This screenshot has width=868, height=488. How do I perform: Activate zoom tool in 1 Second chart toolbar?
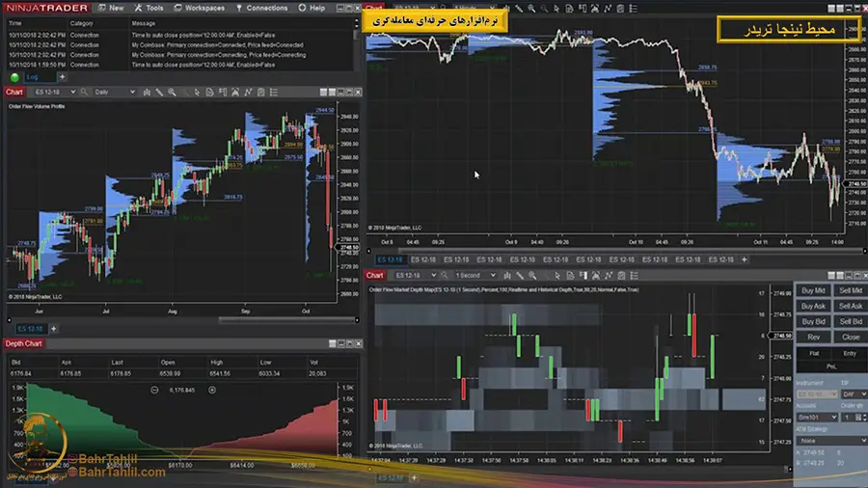click(532, 276)
